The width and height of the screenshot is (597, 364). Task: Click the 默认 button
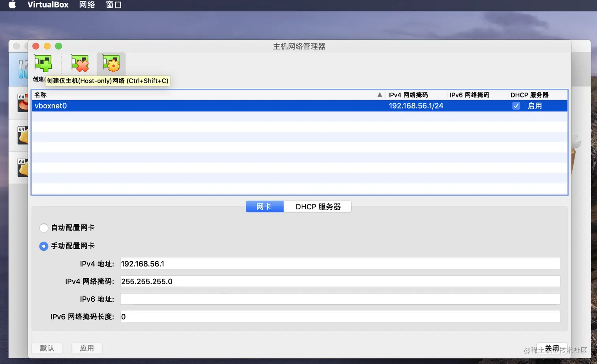[x=47, y=348]
